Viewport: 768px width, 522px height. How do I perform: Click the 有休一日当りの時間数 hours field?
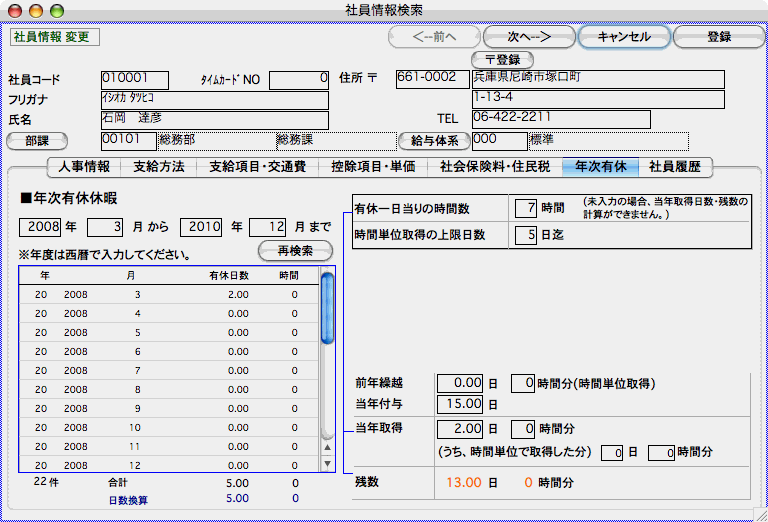point(526,208)
